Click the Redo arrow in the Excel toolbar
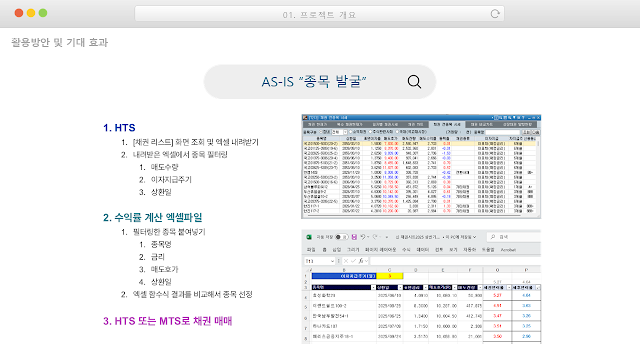 pyautogui.click(x=376, y=237)
